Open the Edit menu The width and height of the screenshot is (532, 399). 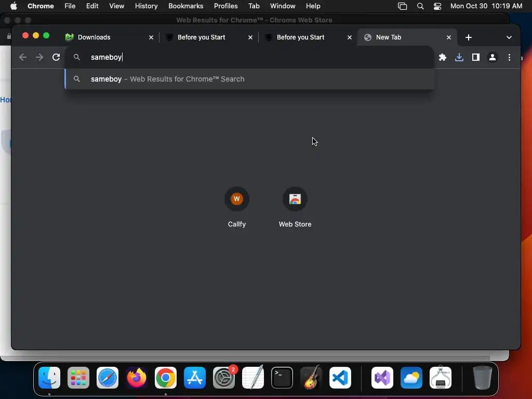(x=92, y=6)
